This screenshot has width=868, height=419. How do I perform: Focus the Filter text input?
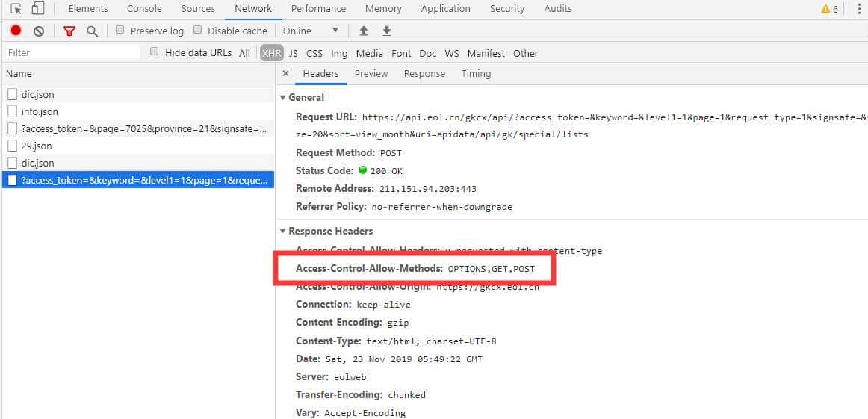[x=72, y=52]
